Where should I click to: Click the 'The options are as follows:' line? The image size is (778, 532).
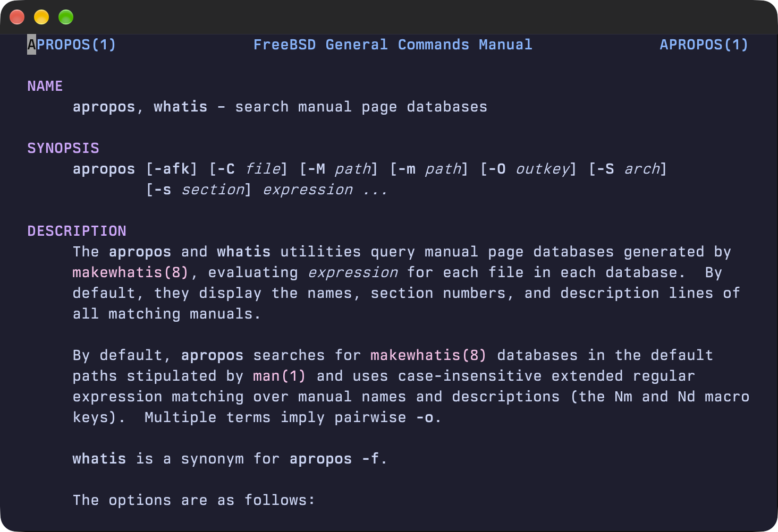click(194, 500)
